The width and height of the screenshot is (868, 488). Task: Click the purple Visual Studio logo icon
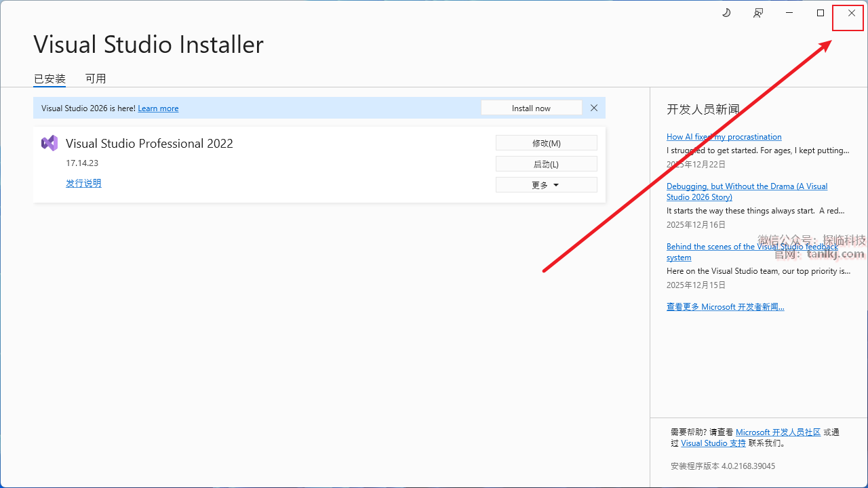[50, 143]
